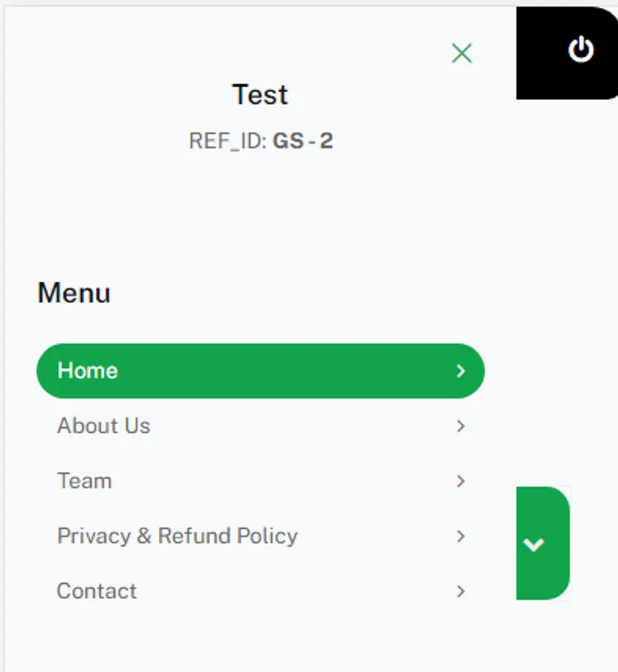
Task: Go to the Team page
Action: tap(84, 481)
